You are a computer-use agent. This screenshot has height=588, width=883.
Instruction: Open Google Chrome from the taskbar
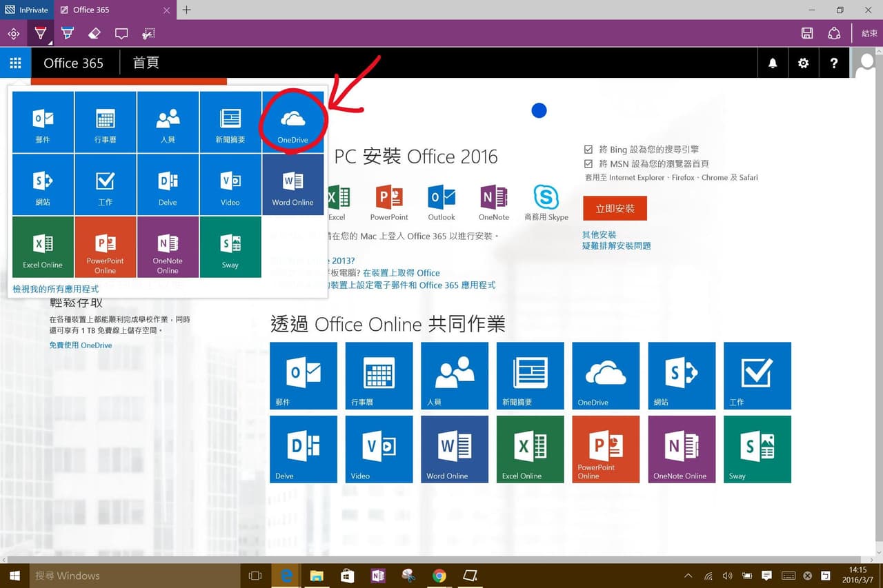tap(439, 576)
